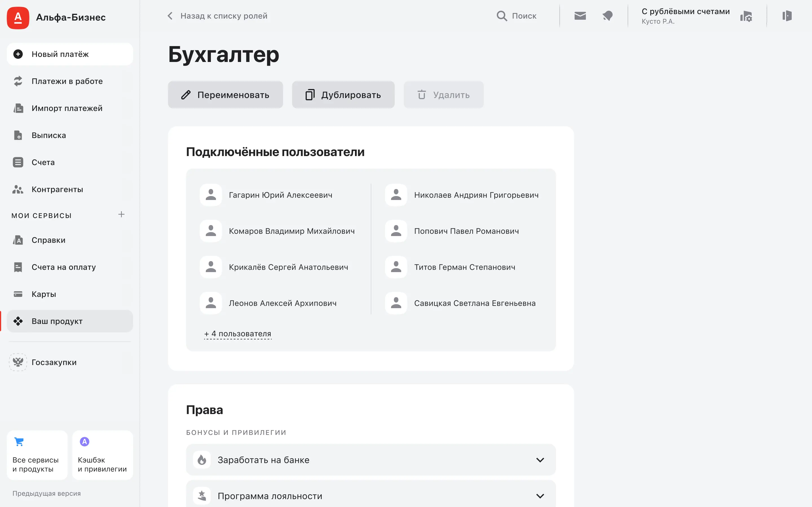
Task: Open Платежи в работе menu item
Action: (x=67, y=81)
